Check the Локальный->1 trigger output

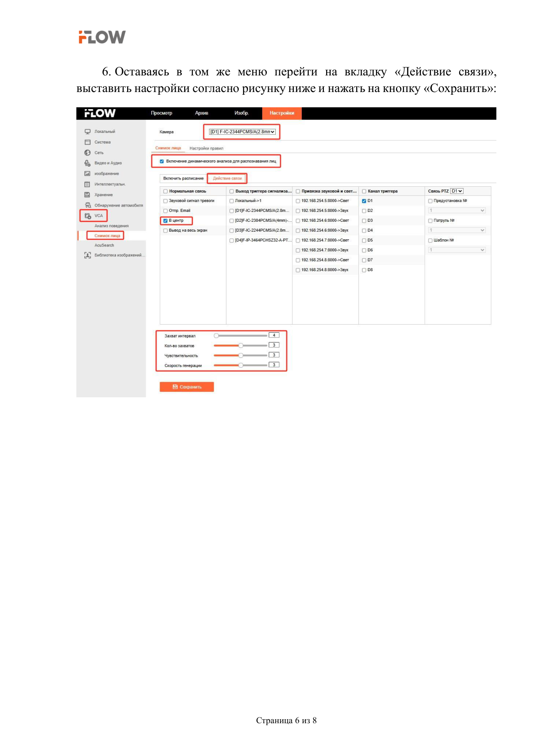[x=232, y=201]
